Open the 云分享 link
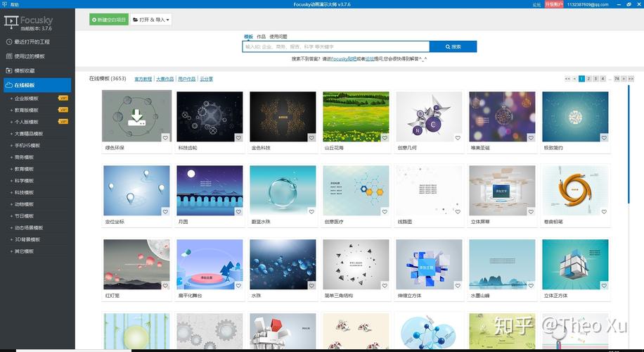The width and height of the screenshot is (644, 352). (x=206, y=79)
